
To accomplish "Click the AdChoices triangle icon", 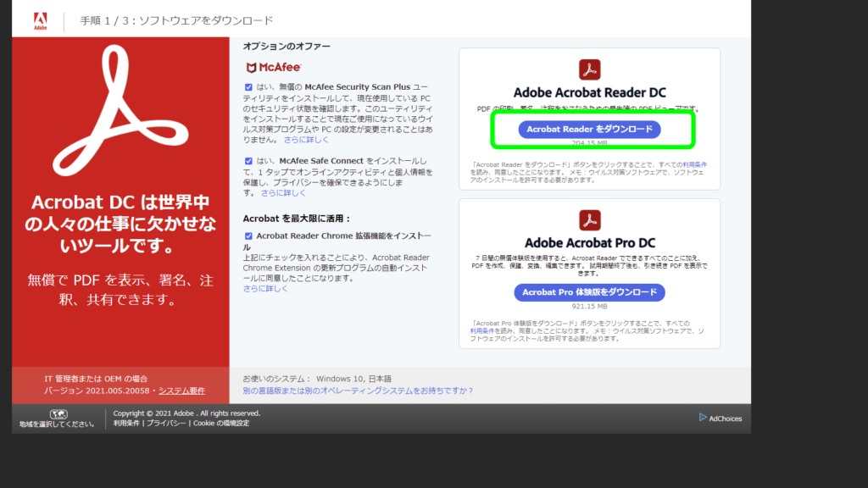I will (x=703, y=417).
